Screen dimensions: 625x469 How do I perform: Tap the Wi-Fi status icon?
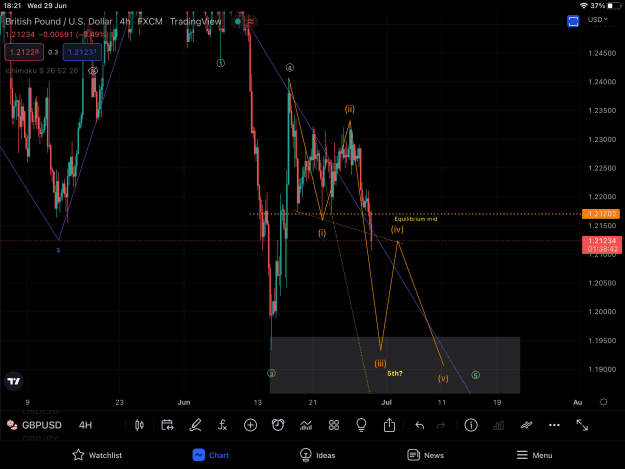point(584,6)
